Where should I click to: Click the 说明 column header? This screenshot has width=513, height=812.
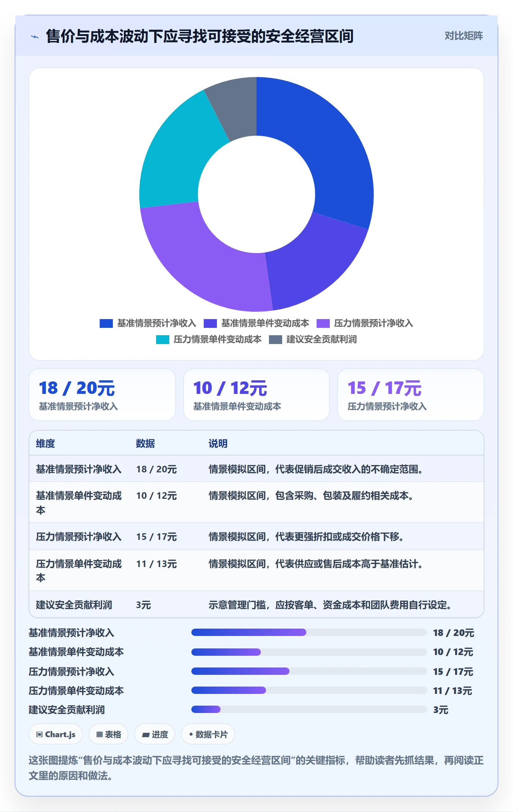(x=218, y=443)
